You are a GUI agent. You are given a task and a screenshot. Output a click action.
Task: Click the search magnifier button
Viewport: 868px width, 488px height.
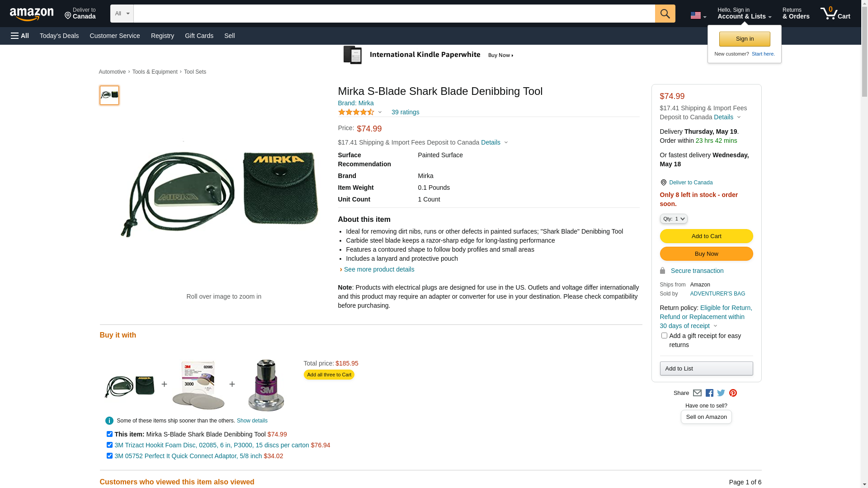(665, 14)
